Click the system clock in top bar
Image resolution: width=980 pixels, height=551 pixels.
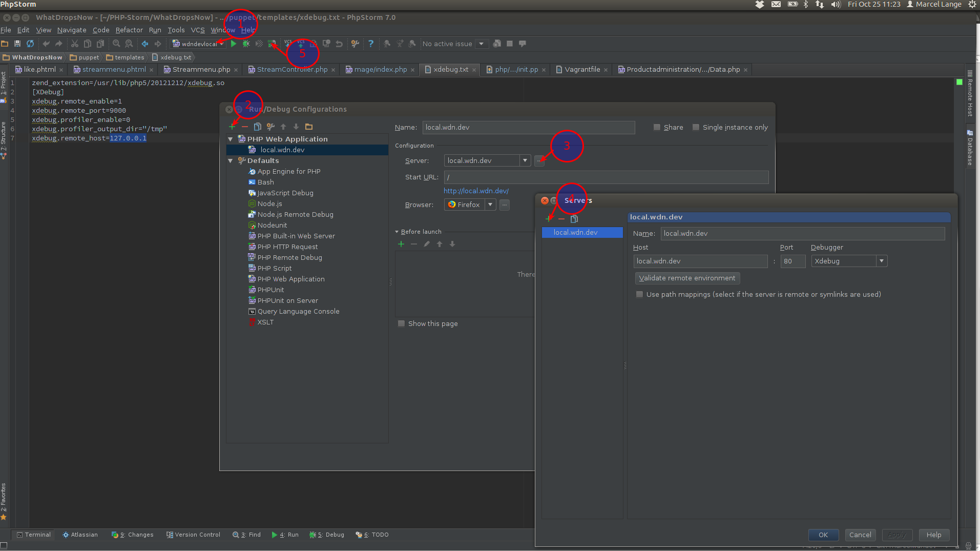pos(874,4)
